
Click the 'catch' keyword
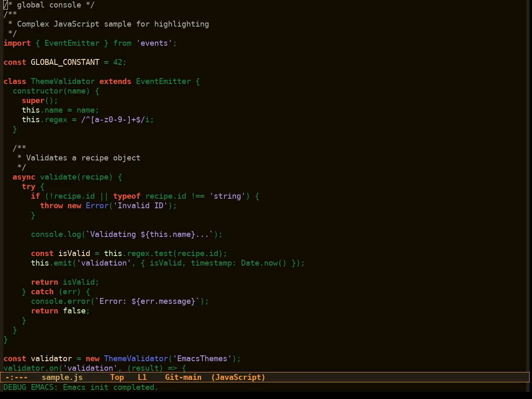(x=42, y=292)
